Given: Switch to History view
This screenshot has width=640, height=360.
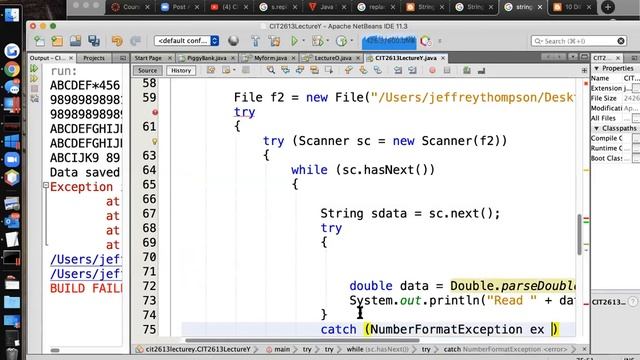Looking at the screenshot, I should point(181,71).
